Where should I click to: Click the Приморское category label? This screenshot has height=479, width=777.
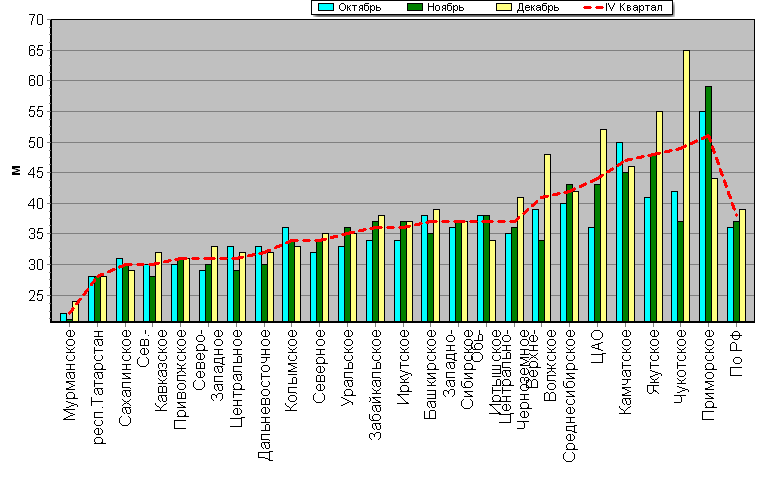[x=709, y=375]
